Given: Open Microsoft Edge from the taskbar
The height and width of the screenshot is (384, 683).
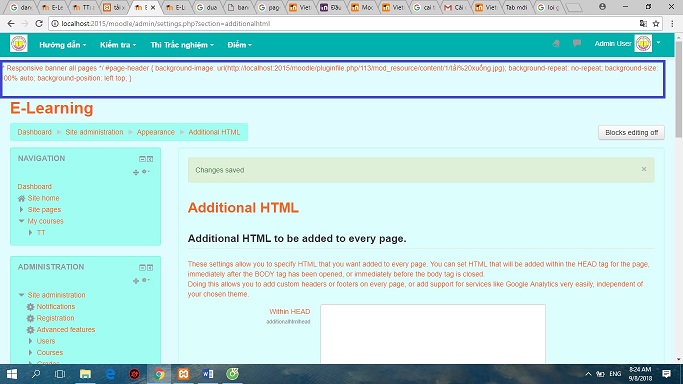Looking at the screenshot, I should coord(110,374).
